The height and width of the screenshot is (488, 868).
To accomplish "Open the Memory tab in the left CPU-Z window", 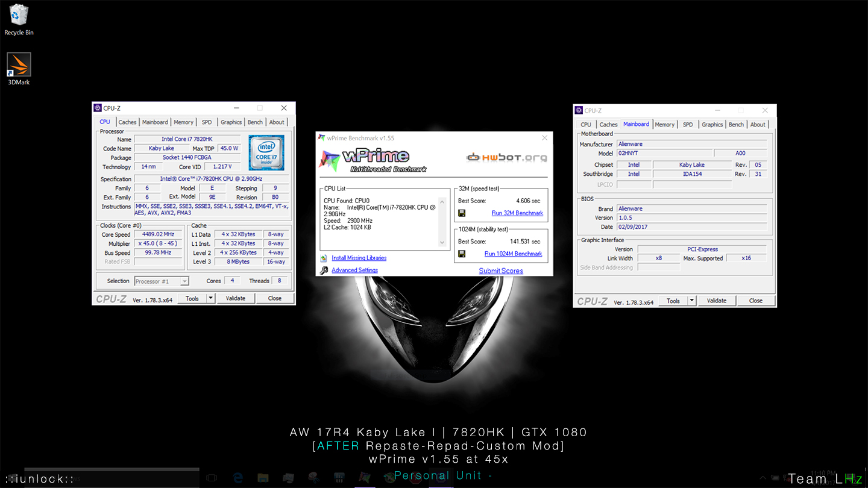I will coord(184,122).
